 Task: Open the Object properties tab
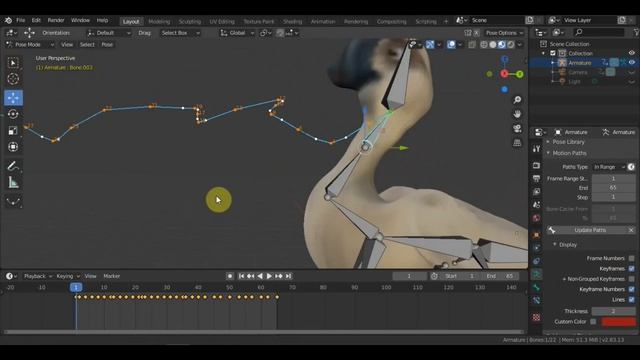coord(536,235)
